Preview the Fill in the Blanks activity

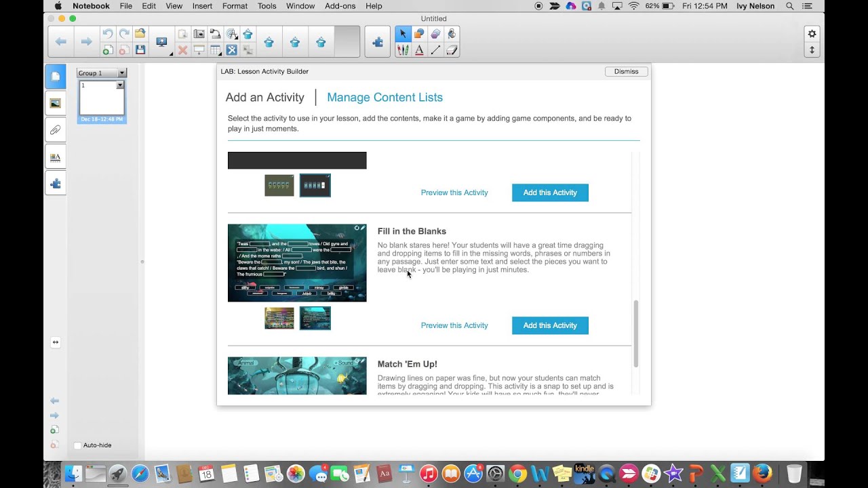(454, 325)
